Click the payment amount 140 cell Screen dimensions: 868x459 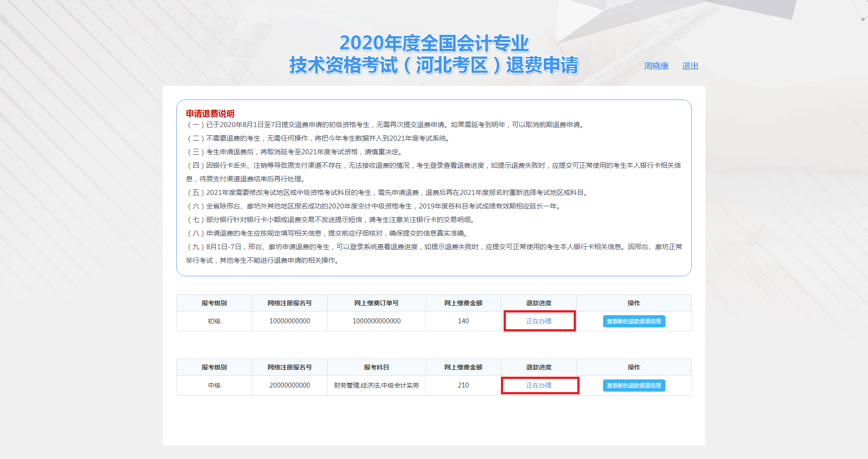click(x=463, y=321)
